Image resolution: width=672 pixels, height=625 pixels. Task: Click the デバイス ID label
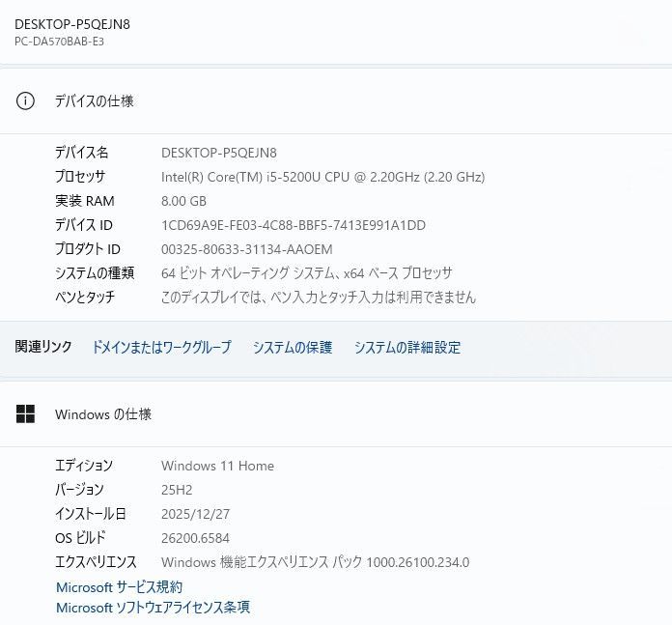tap(84, 225)
